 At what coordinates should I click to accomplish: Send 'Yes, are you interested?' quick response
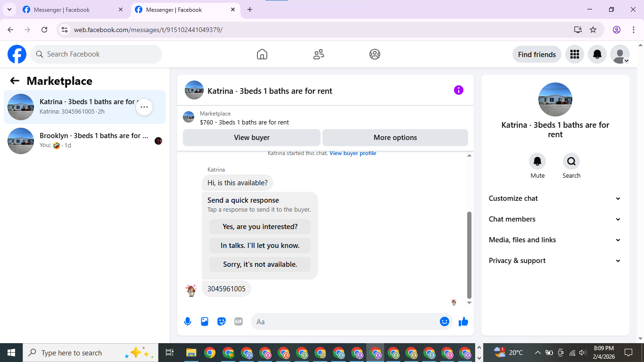pyautogui.click(x=260, y=227)
